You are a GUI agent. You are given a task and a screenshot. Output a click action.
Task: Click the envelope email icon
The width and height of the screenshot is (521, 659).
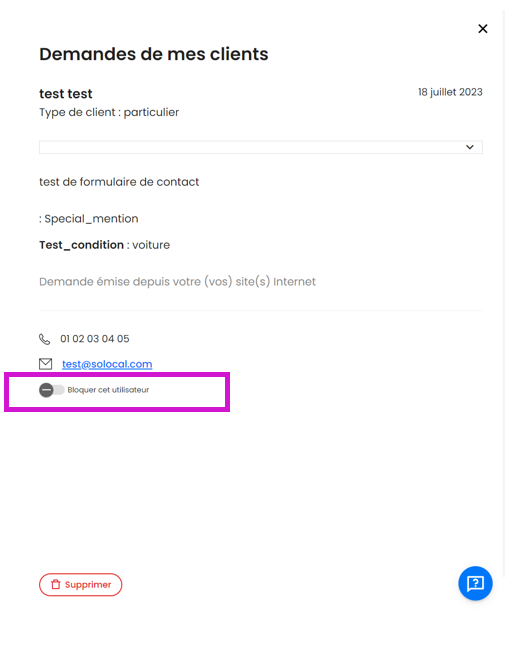click(45, 364)
